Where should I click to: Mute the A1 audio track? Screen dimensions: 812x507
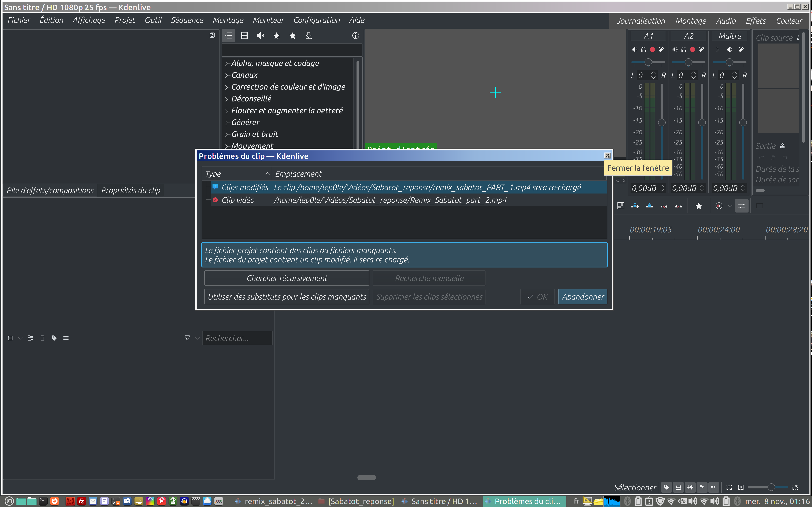pyautogui.click(x=635, y=50)
